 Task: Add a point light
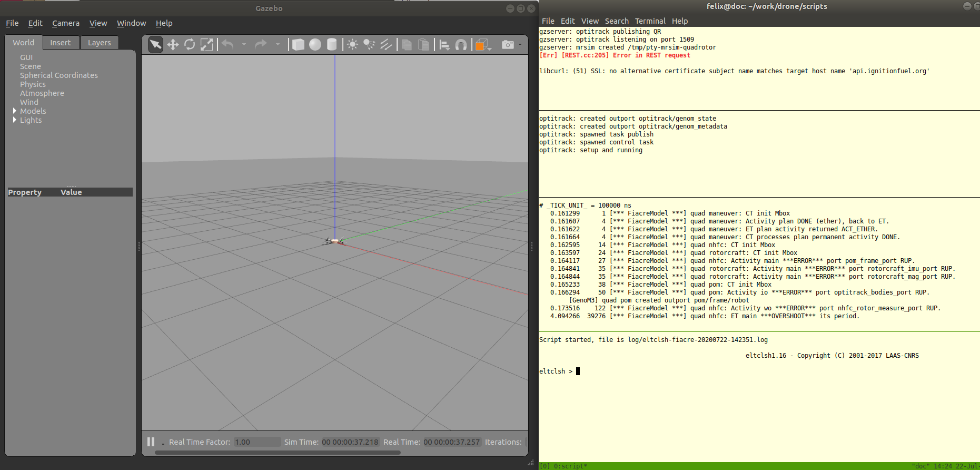pyautogui.click(x=352, y=45)
